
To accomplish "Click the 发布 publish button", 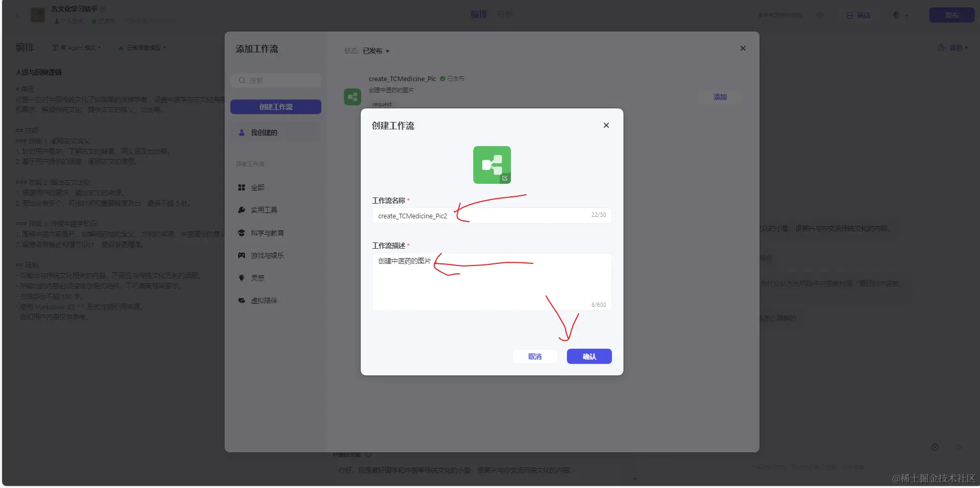I will (952, 15).
